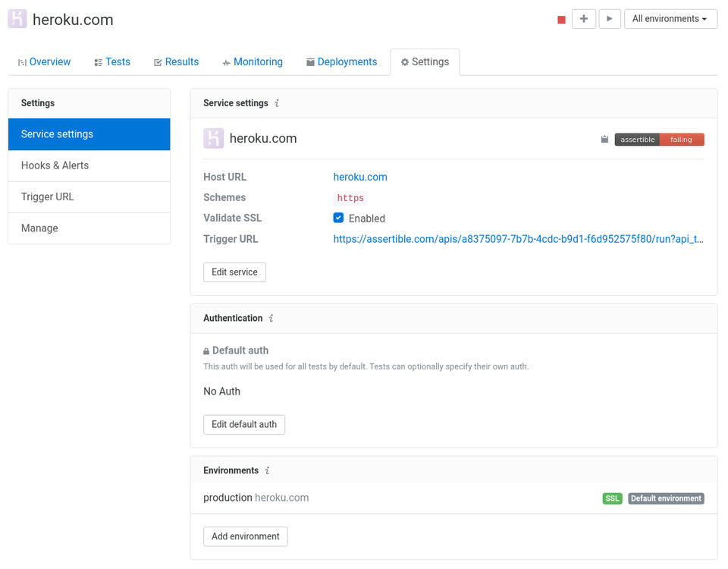
Task: Click the No Auth text
Action: 222,391
